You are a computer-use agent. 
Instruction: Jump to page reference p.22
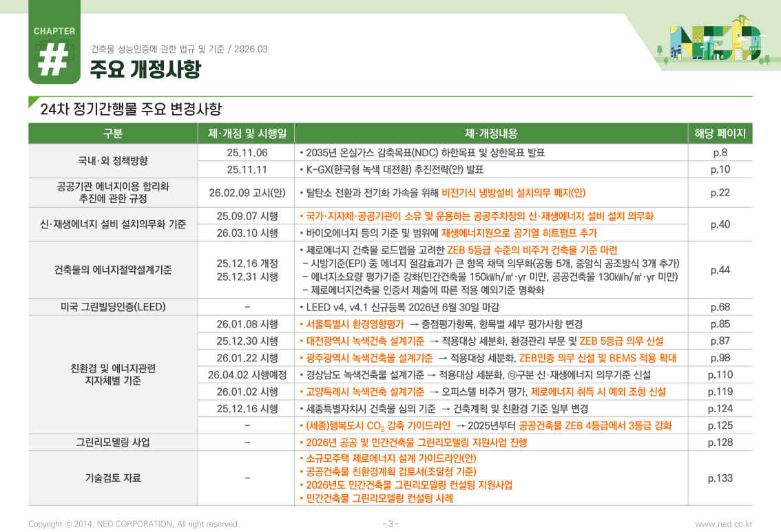point(720,193)
